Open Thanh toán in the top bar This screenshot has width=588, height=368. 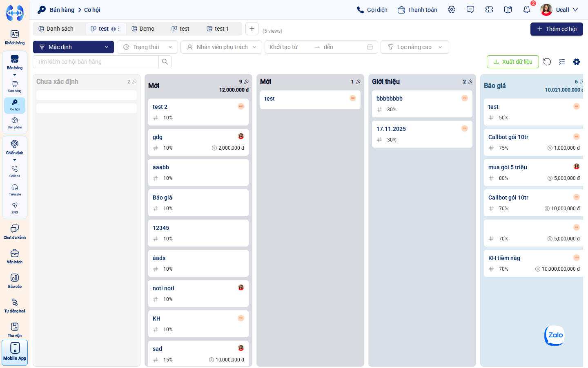click(417, 10)
